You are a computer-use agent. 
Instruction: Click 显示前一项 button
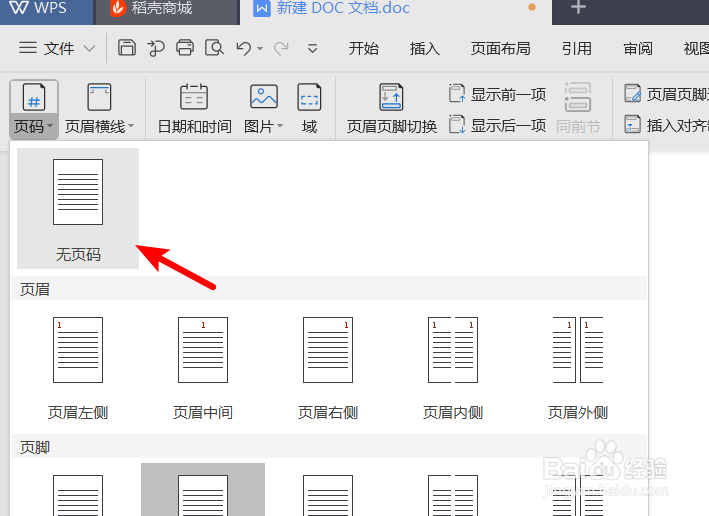tap(497, 94)
